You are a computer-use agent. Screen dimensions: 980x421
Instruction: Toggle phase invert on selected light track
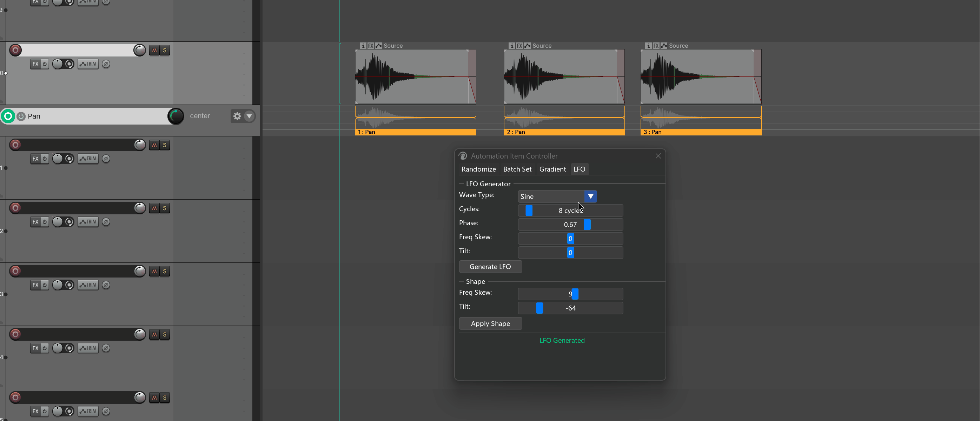click(106, 64)
